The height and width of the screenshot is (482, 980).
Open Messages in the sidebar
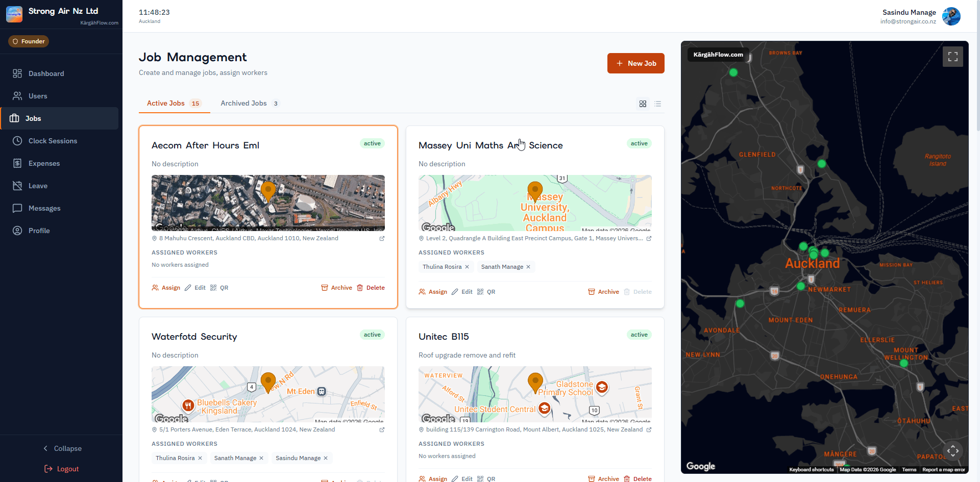(x=61, y=208)
